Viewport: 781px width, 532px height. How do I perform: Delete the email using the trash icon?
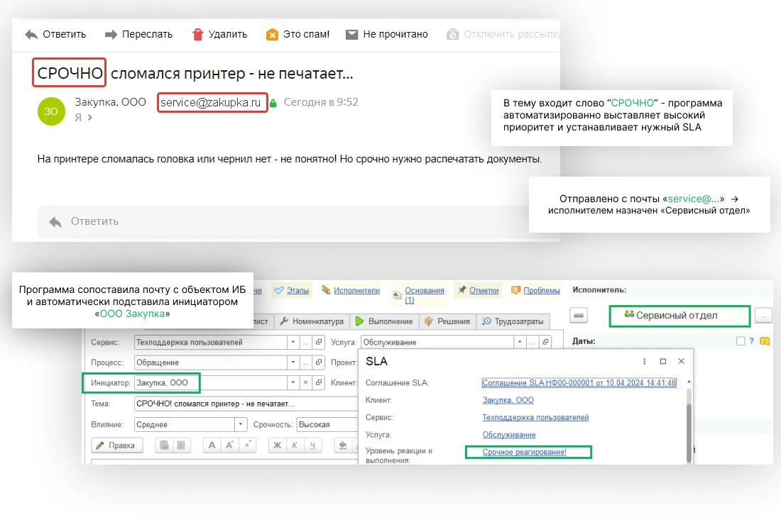(198, 34)
